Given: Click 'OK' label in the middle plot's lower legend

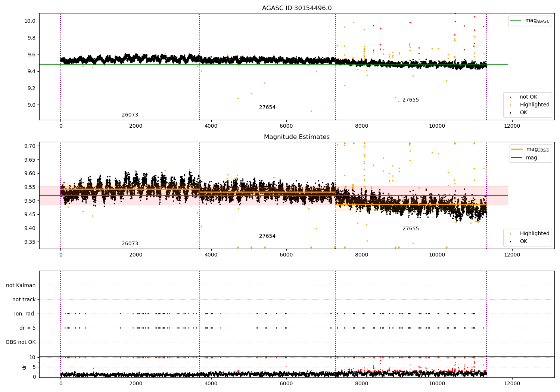Looking at the screenshot, I should (523, 242).
